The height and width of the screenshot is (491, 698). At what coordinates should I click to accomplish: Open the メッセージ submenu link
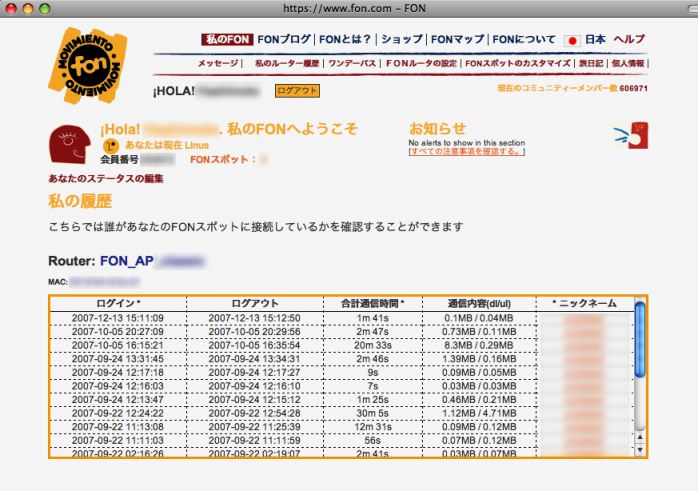coord(219,63)
